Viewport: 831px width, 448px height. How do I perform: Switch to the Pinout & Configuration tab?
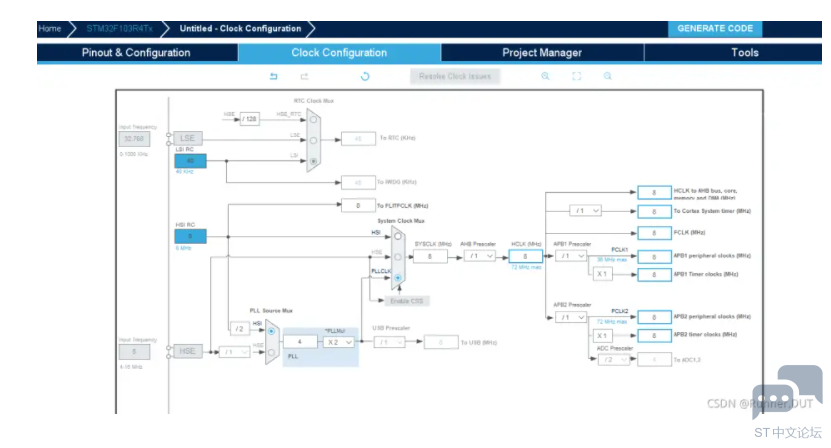(137, 52)
